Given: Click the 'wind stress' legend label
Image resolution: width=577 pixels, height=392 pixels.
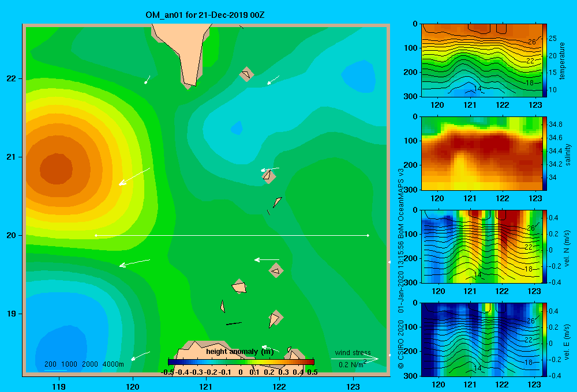Looking at the screenshot, I should [353, 352].
